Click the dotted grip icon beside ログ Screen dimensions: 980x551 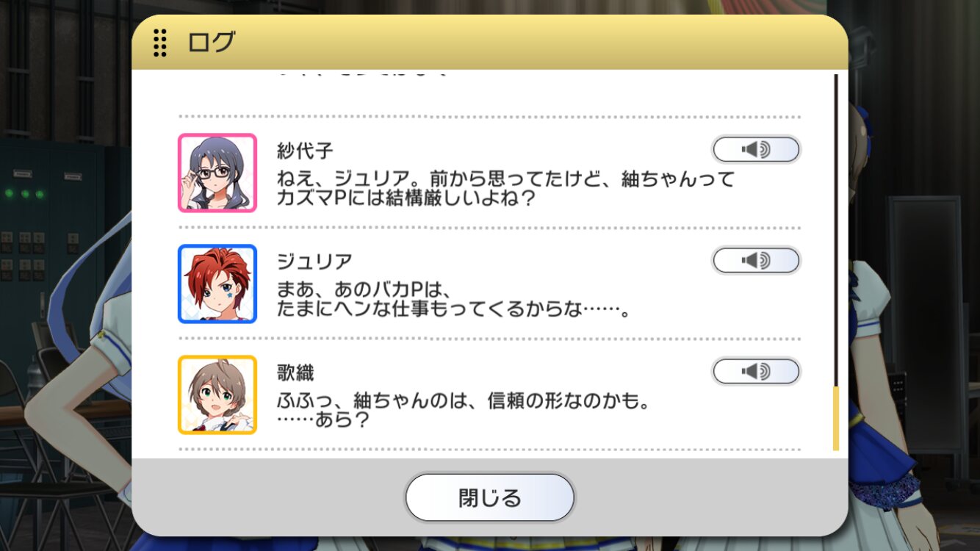click(x=159, y=43)
